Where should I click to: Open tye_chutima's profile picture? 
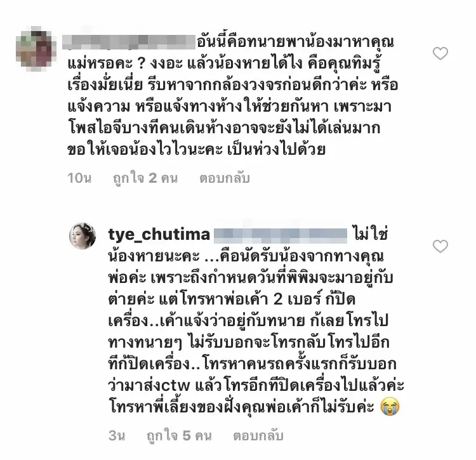[x=83, y=235]
